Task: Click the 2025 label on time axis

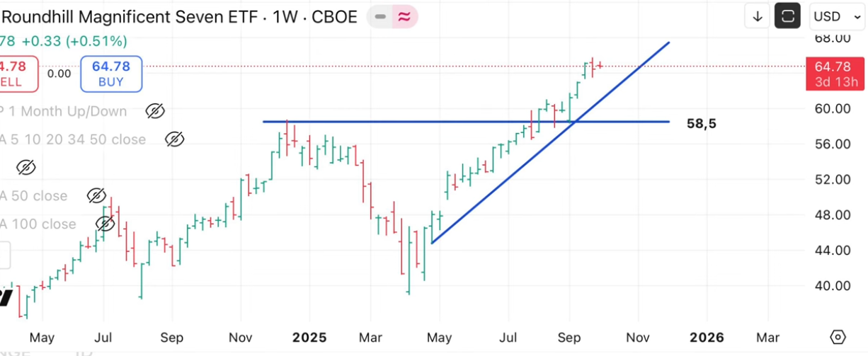Action: coord(309,338)
